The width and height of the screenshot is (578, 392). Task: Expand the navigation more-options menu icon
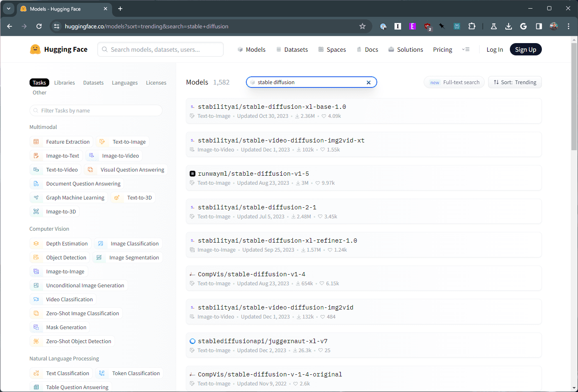pos(466,49)
